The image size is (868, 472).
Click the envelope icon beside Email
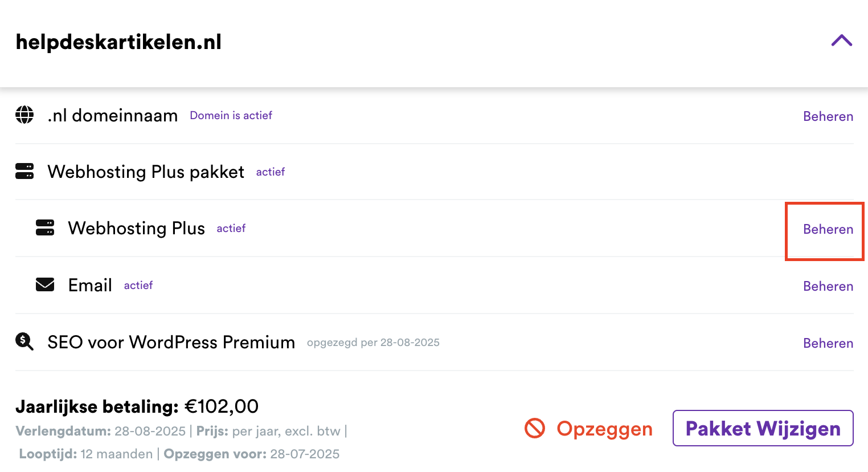(45, 284)
